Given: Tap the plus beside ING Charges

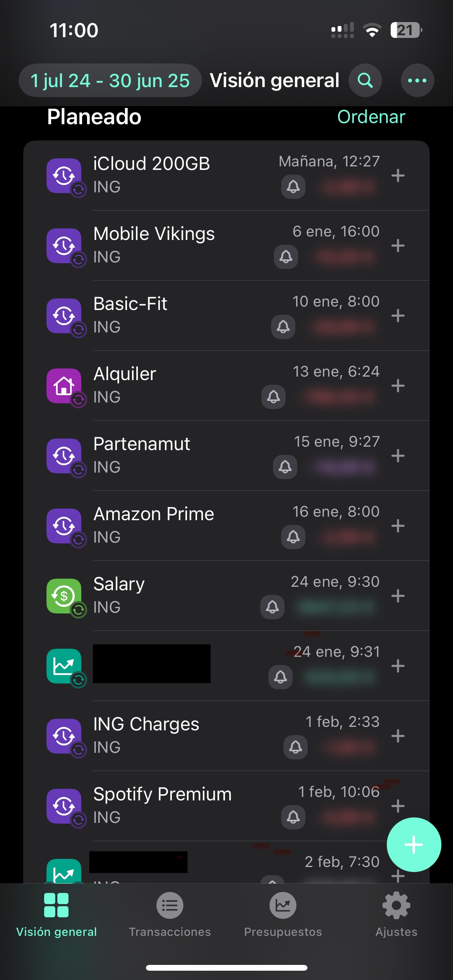Looking at the screenshot, I should (x=398, y=736).
